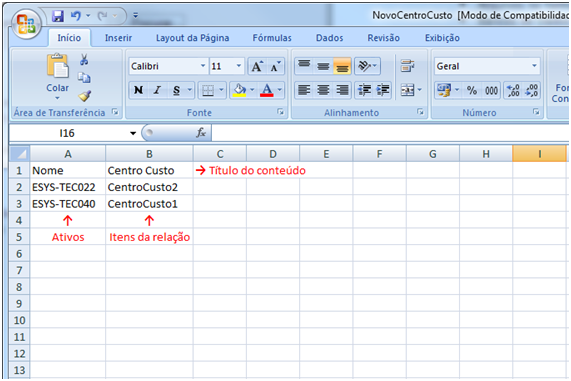Activate the format painter brush
The width and height of the screenshot is (571, 381).
[x=84, y=96]
